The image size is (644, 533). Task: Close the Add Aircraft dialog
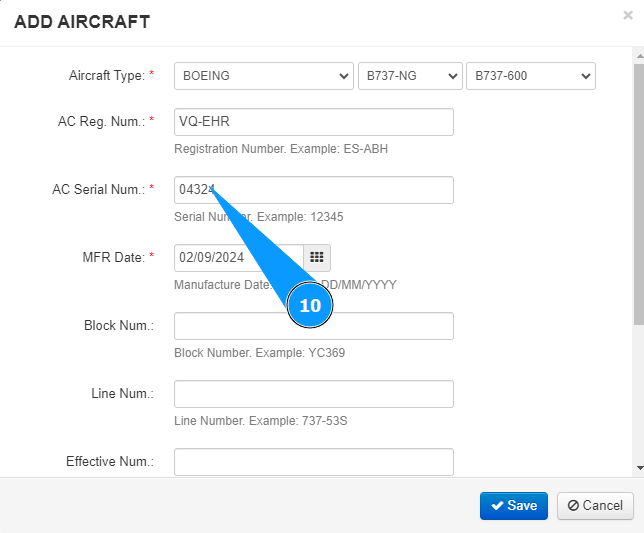click(627, 15)
